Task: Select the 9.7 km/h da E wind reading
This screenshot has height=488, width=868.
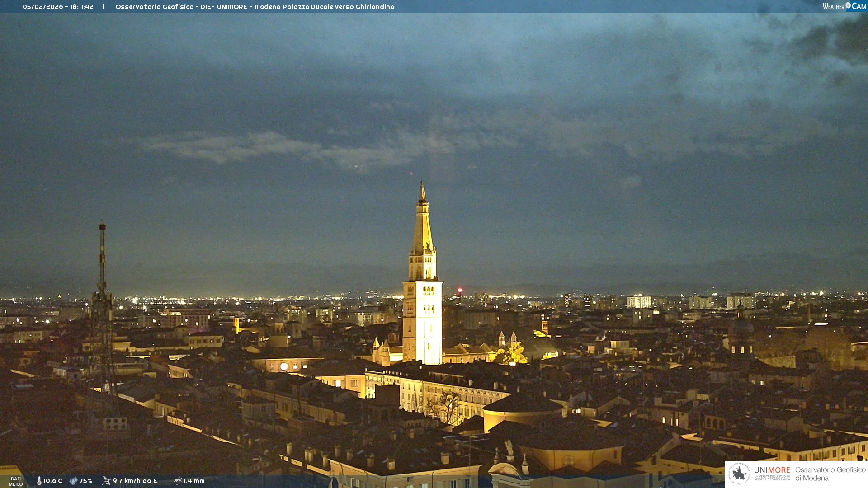Action: (135, 481)
